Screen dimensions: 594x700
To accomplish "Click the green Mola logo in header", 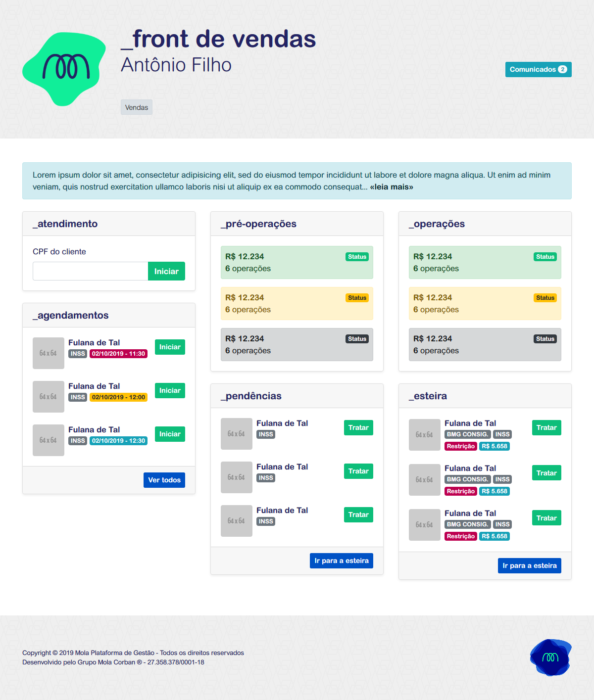I will (64, 68).
